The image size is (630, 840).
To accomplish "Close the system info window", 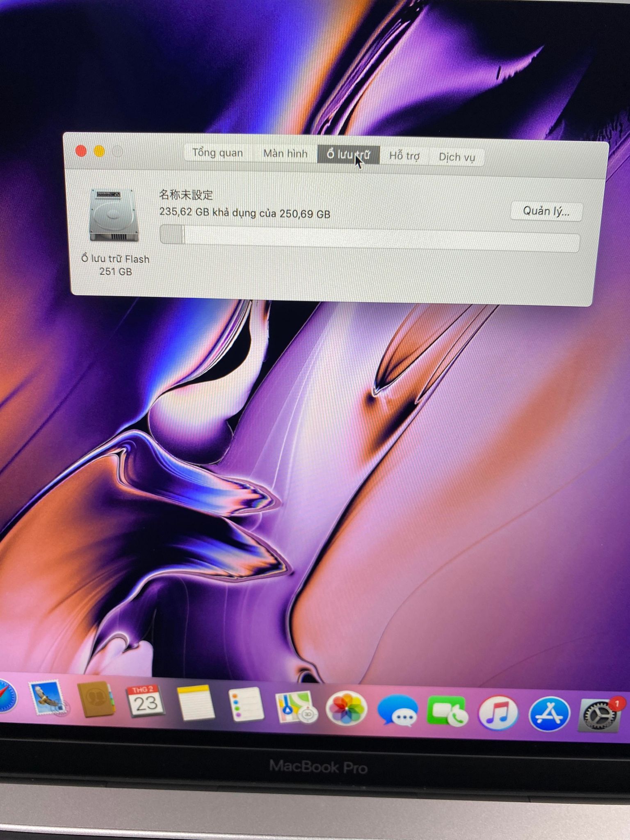I will 81,151.
